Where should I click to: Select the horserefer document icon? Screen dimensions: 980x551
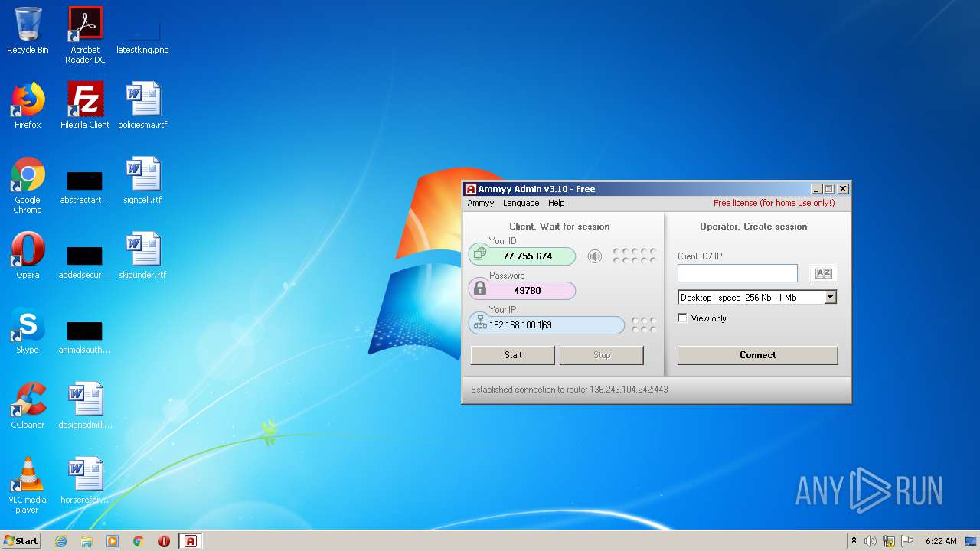tap(85, 481)
